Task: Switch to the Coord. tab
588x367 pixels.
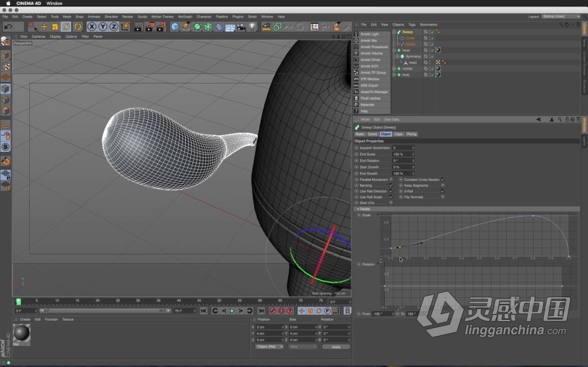Action: [372, 134]
